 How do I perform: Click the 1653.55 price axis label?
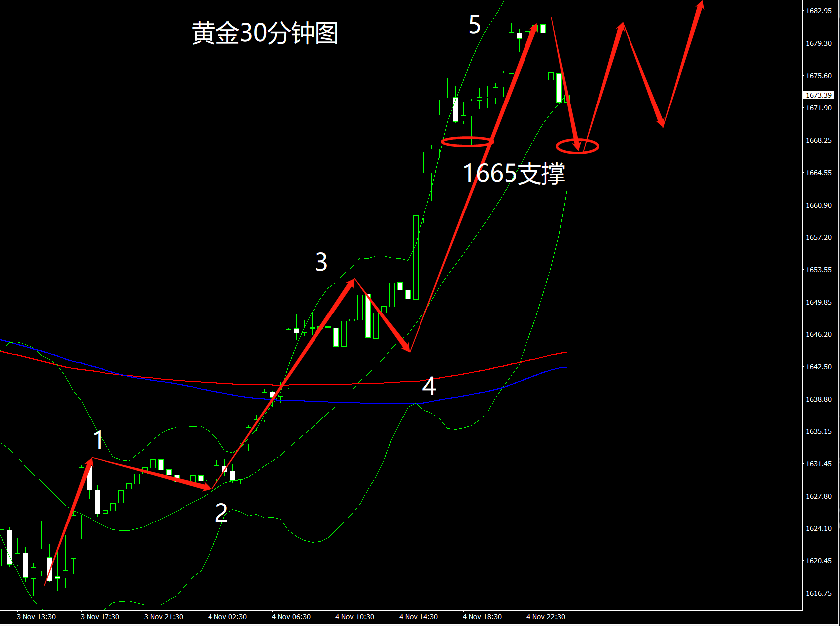[819, 270]
